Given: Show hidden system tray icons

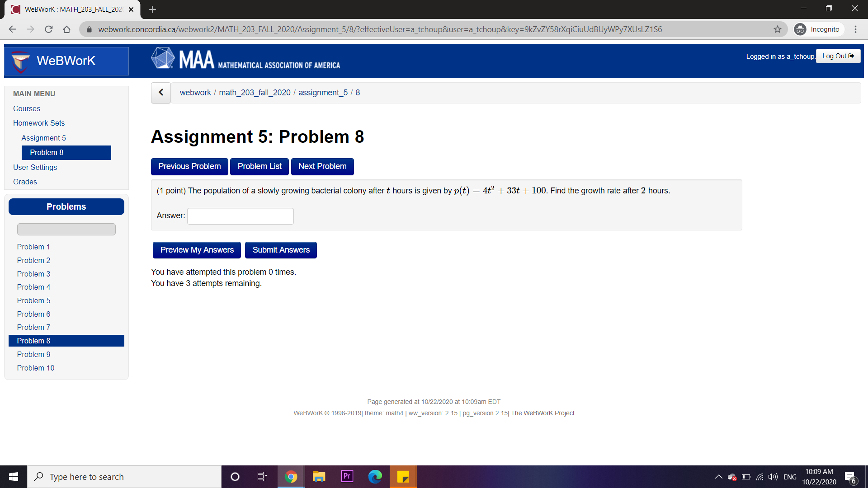Looking at the screenshot, I should (x=718, y=477).
